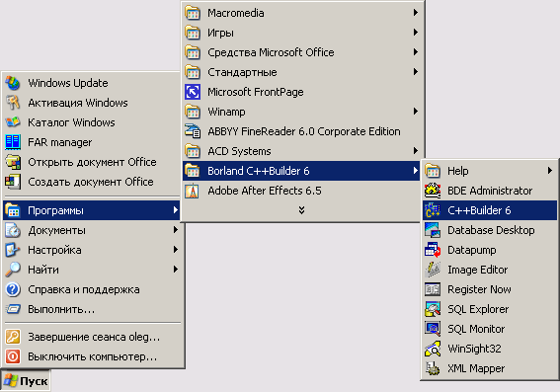Click the Найти magnifier icon
The width and height of the screenshot is (560, 392).
pos(13,270)
